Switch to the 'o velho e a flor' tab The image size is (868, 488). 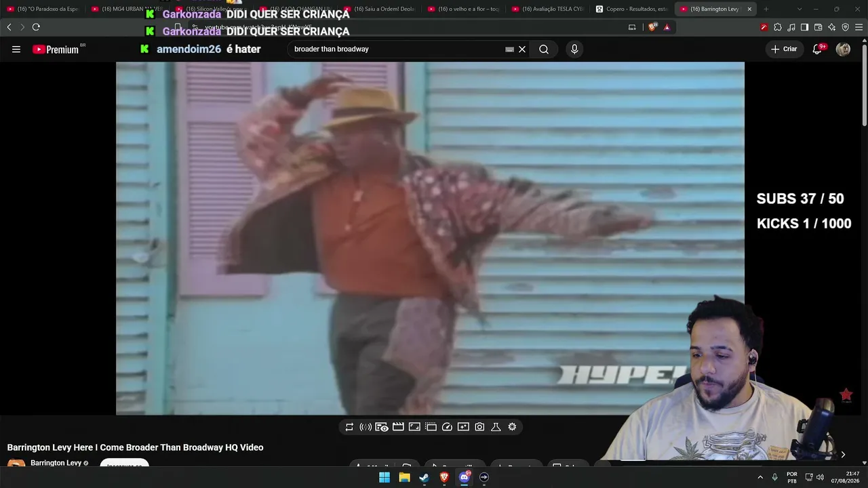(x=465, y=9)
